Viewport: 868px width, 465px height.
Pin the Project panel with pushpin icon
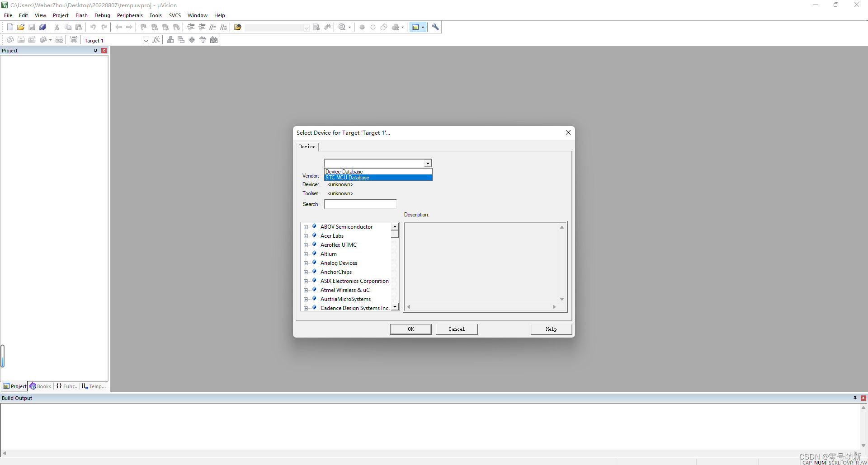(95, 51)
